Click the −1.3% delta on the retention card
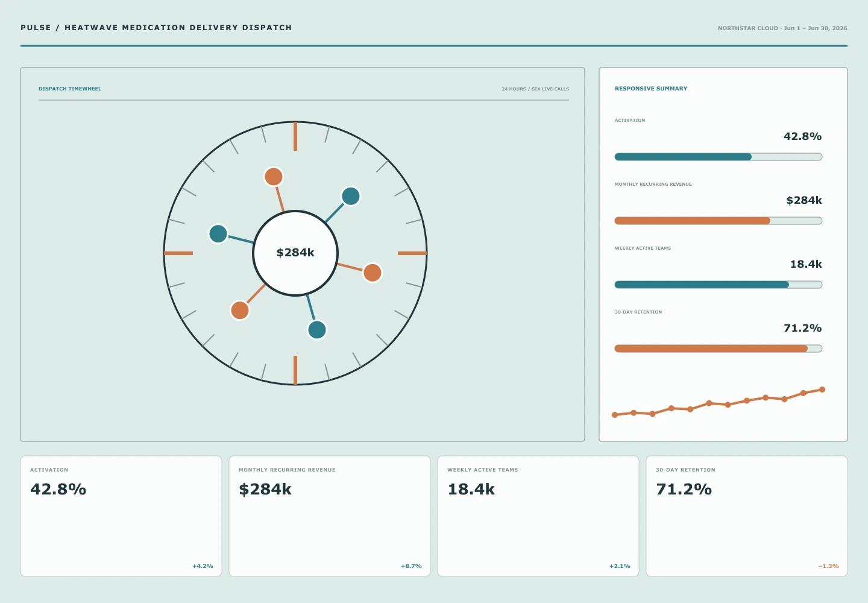 [x=828, y=566]
